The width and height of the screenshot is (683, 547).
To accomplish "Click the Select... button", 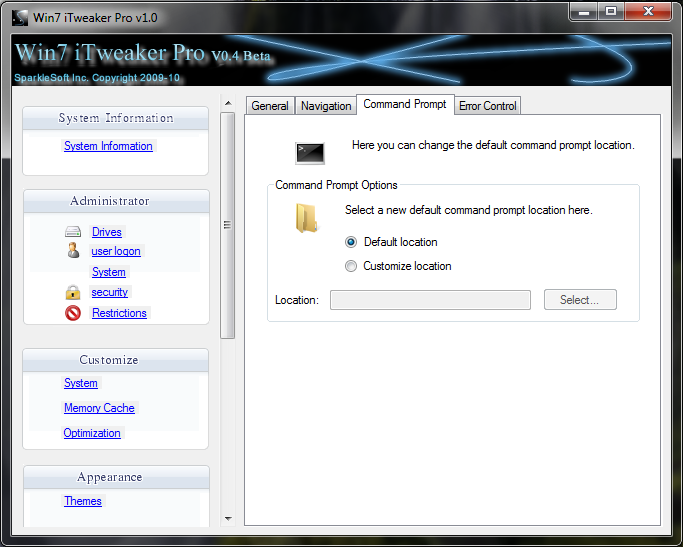I will pos(580,300).
